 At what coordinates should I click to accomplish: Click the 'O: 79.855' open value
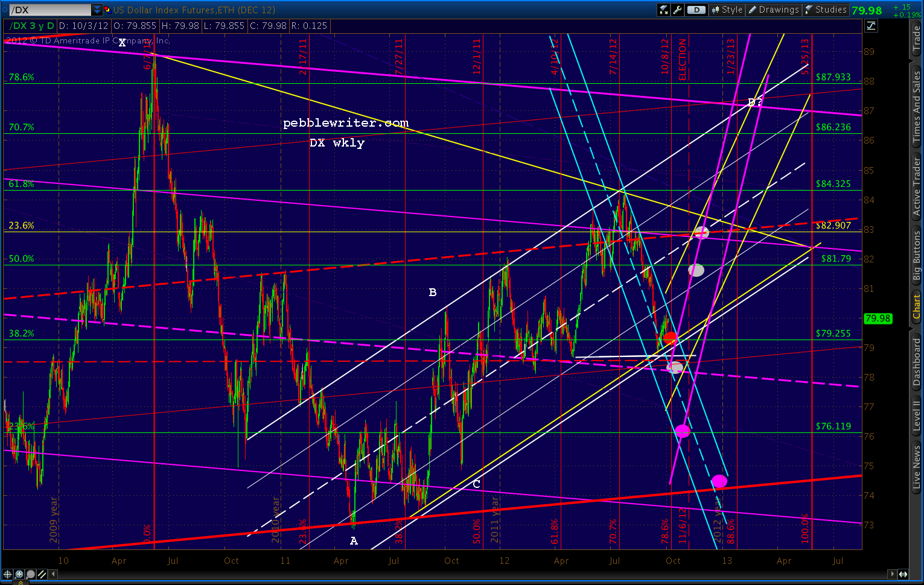135,26
